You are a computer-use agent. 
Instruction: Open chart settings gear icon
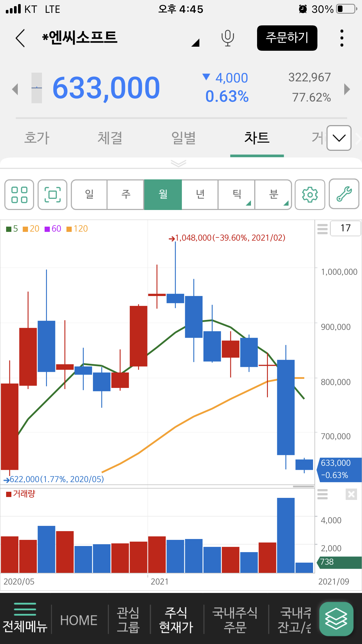[x=310, y=195]
